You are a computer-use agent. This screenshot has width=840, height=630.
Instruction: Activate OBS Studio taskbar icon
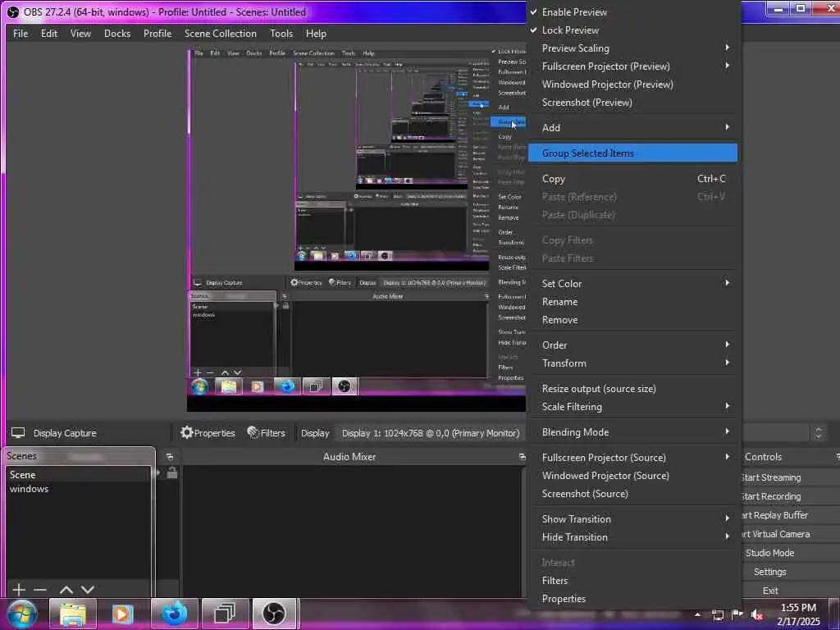coord(274,614)
